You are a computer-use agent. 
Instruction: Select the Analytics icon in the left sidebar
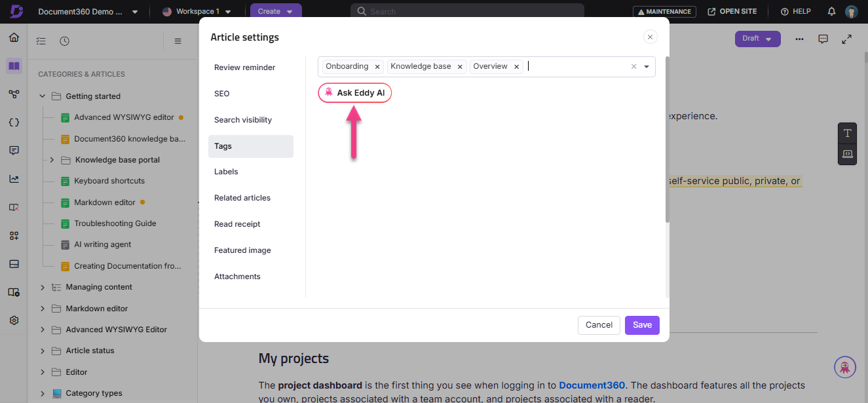click(x=14, y=178)
